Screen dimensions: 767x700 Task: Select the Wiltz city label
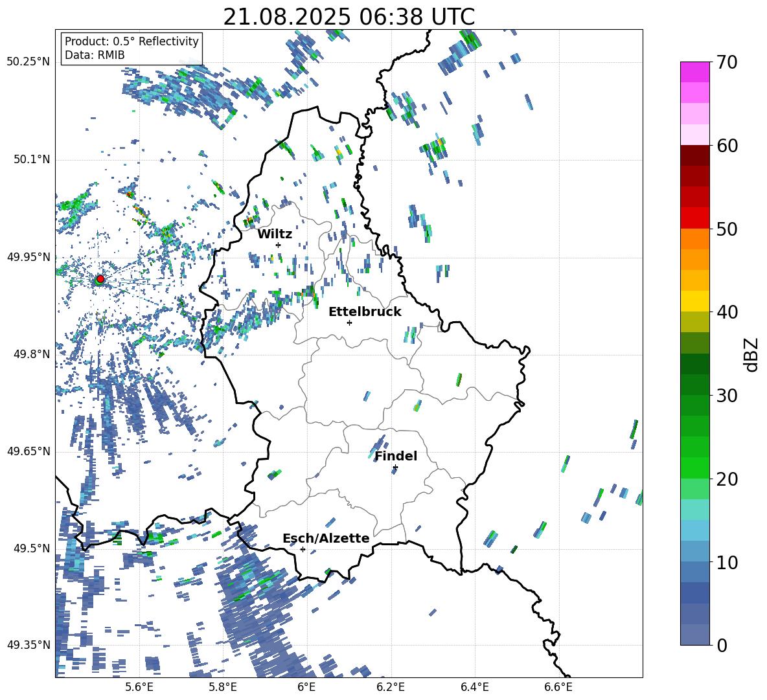(x=275, y=234)
